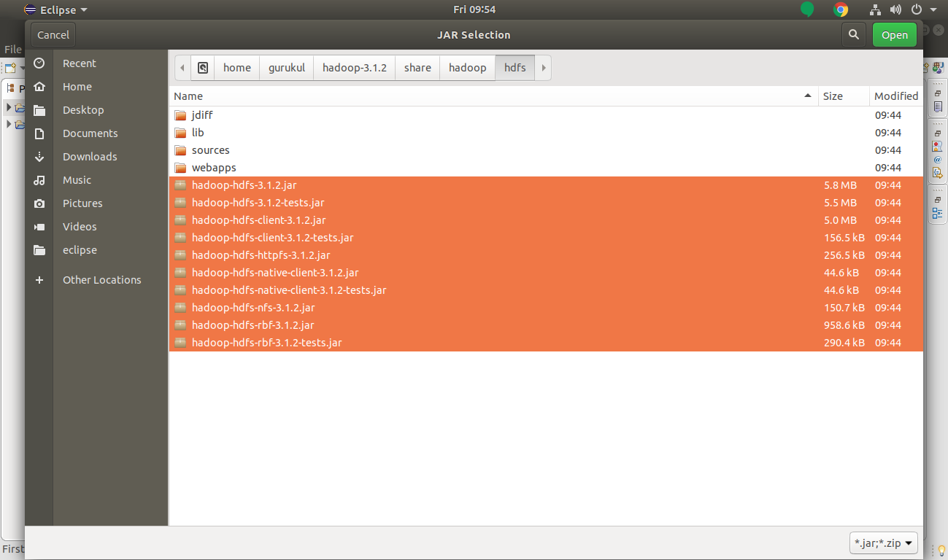
Task: Navigate to share in the path bar
Action: point(417,68)
